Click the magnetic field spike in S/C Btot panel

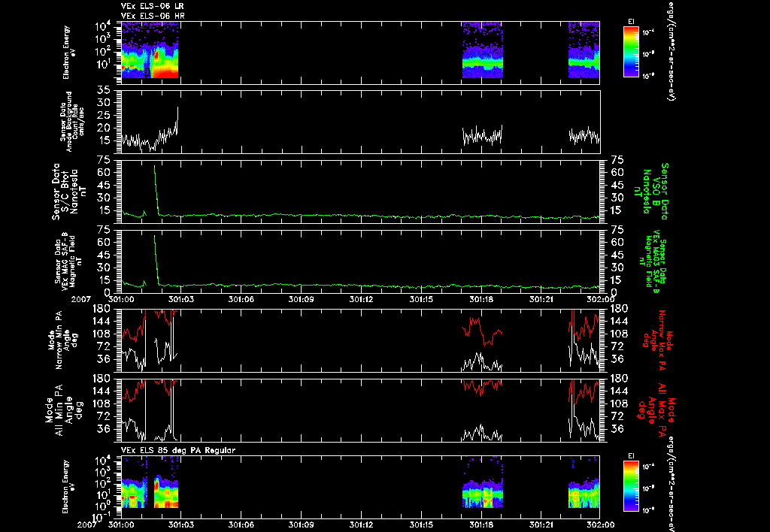(156, 189)
